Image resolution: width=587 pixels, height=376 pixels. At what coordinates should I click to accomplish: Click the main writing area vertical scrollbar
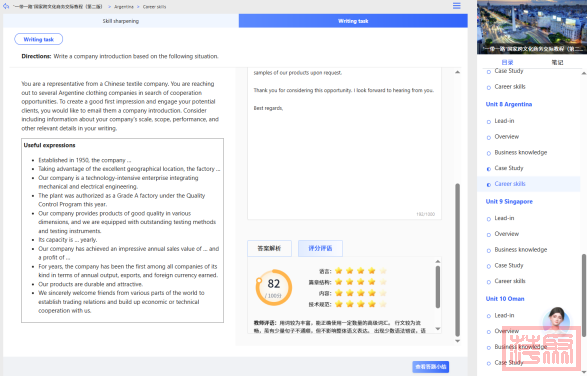point(457,260)
